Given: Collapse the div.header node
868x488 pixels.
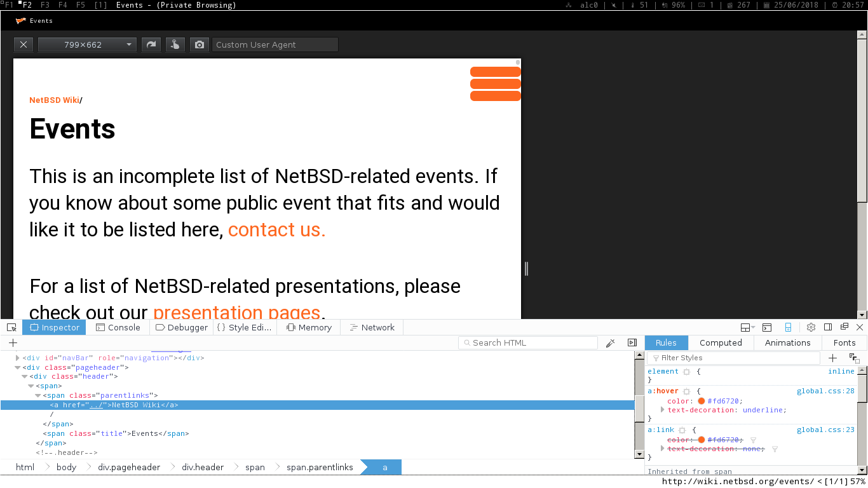Looking at the screenshot, I should [x=25, y=377].
